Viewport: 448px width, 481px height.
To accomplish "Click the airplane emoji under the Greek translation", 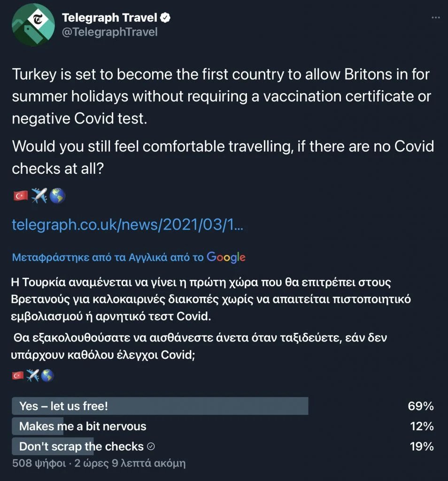I will pos(32,375).
